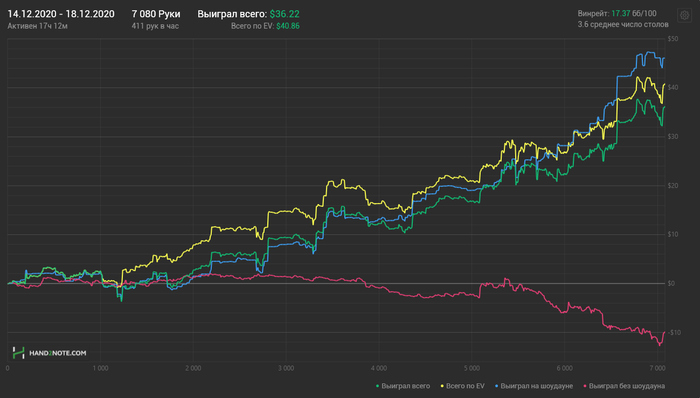Screen dimensions: 700x398
Task: Toggle the pink 'Выиграл без шоудауна' legend dot
Action: [585, 386]
